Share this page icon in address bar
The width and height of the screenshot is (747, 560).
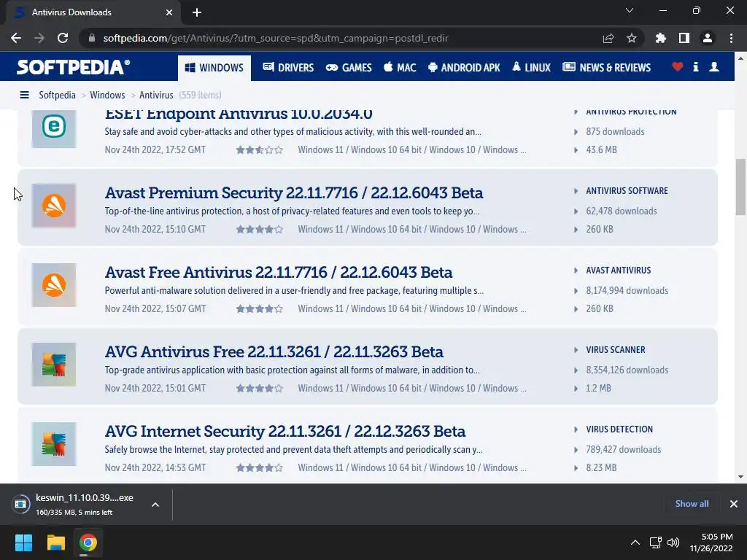point(608,38)
